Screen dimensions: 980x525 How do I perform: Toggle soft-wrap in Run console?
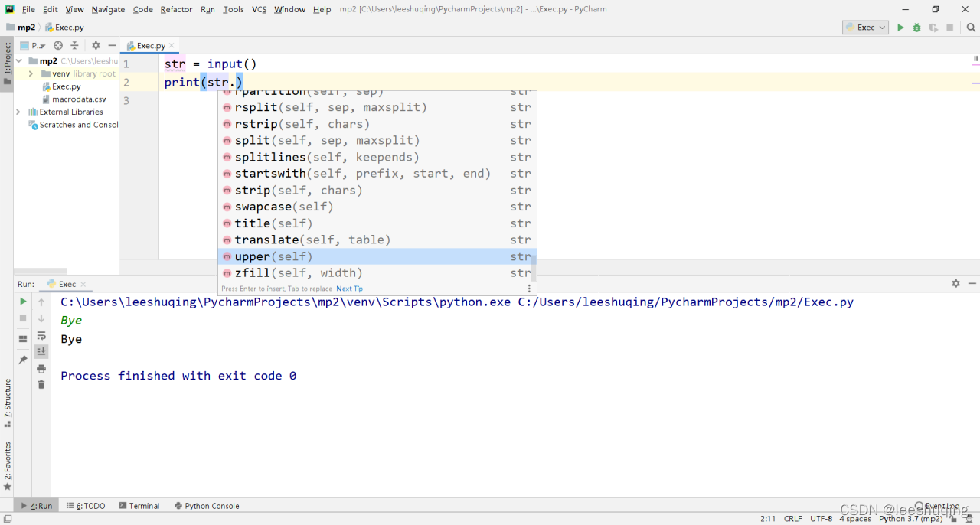41,335
